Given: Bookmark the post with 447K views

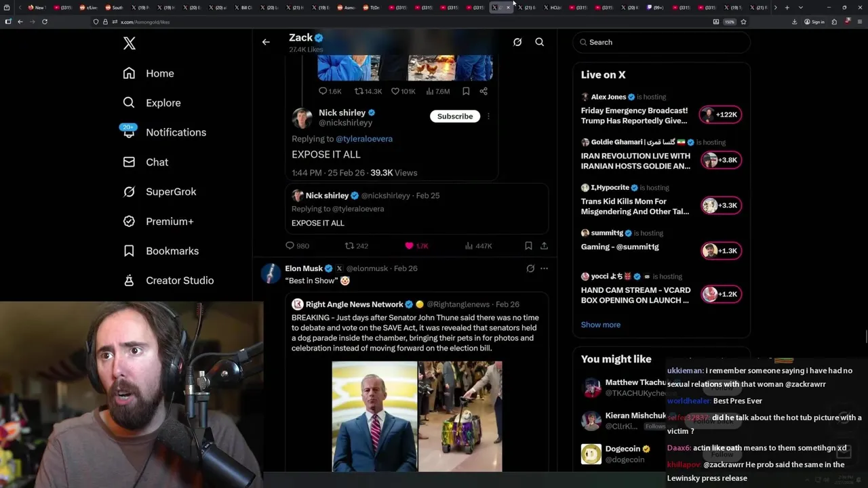Looking at the screenshot, I should 528,246.
